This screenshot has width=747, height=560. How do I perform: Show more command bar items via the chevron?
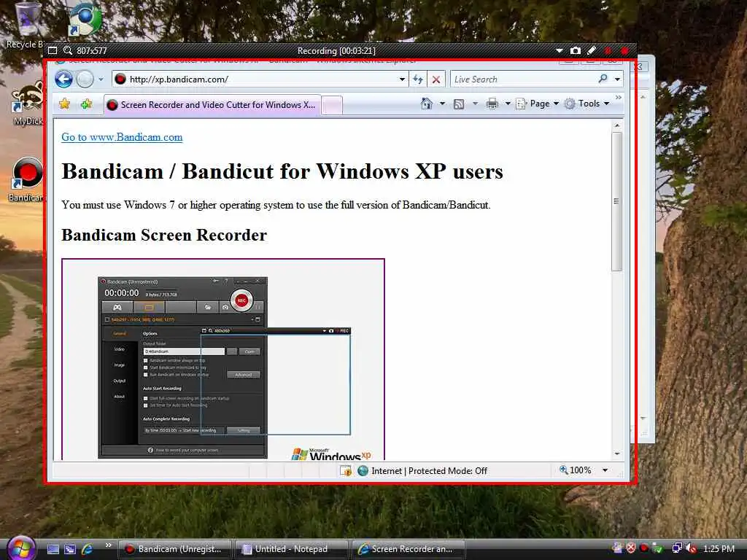tap(619, 98)
